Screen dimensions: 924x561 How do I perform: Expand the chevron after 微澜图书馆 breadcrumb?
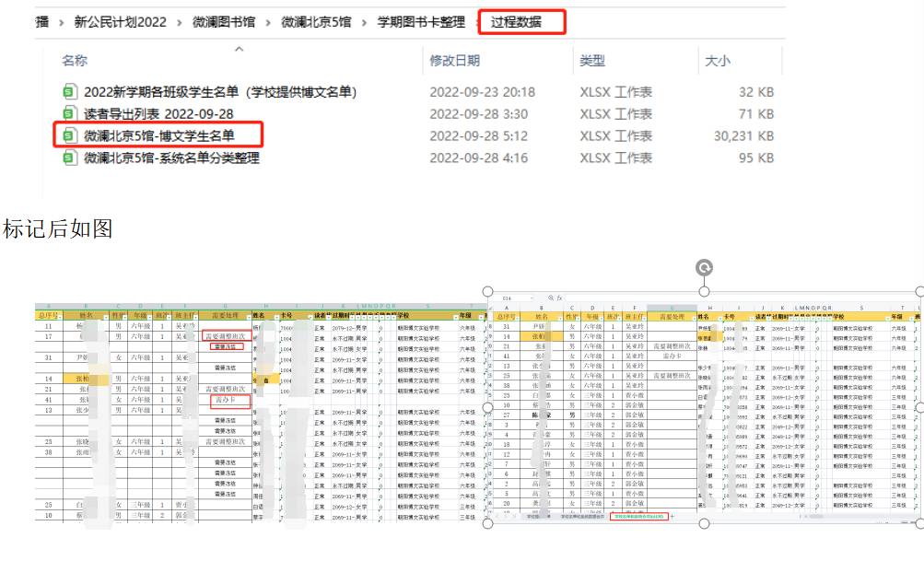pyautogui.click(x=270, y=22)
